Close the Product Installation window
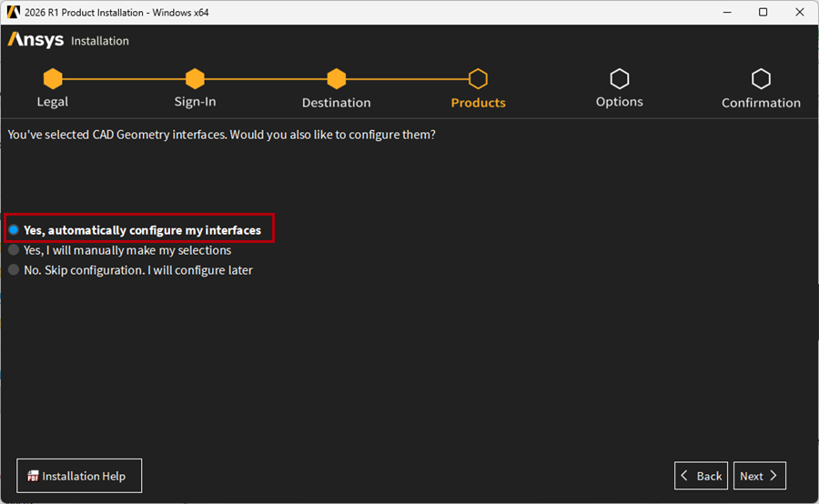 point(800,12)
